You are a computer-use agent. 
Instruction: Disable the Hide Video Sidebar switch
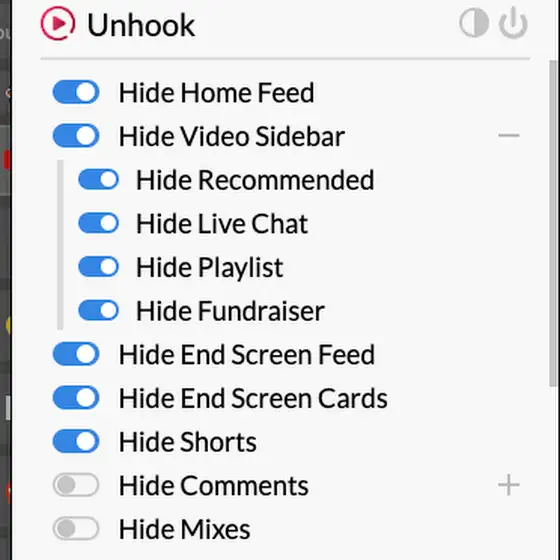pos(76,136)
